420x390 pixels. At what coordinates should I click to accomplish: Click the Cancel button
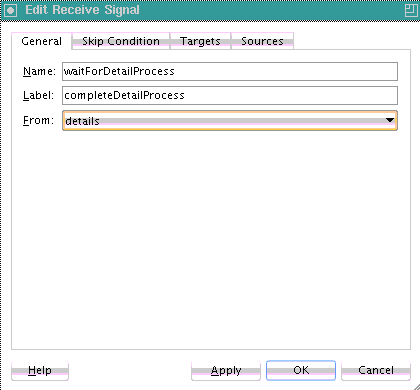[x=376, y=370]
